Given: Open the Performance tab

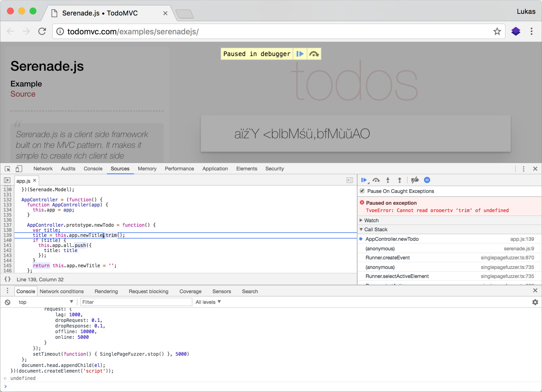Looking at the screenshot, I should tap(179, 169).
